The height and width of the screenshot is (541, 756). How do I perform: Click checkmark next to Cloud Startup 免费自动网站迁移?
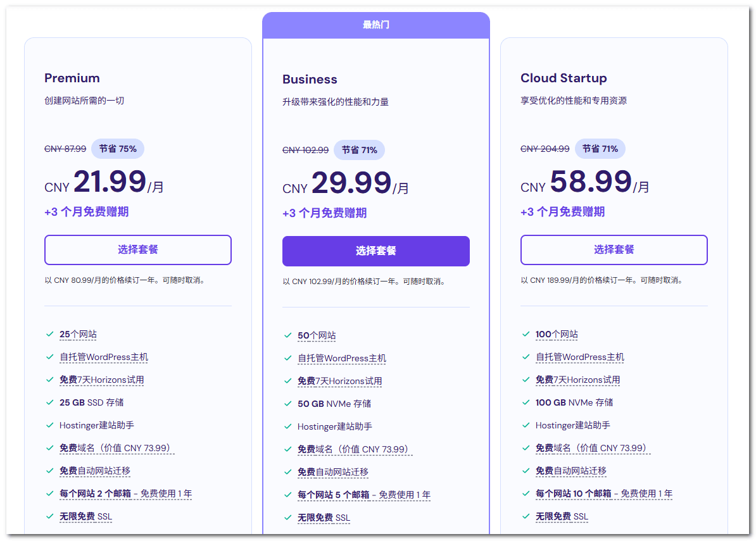point(526,471)
